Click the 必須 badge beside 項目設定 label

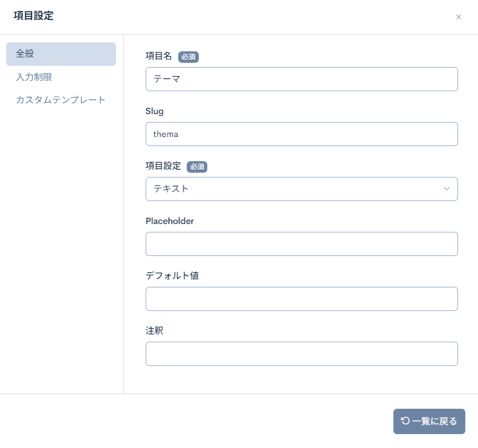(196, 167)
